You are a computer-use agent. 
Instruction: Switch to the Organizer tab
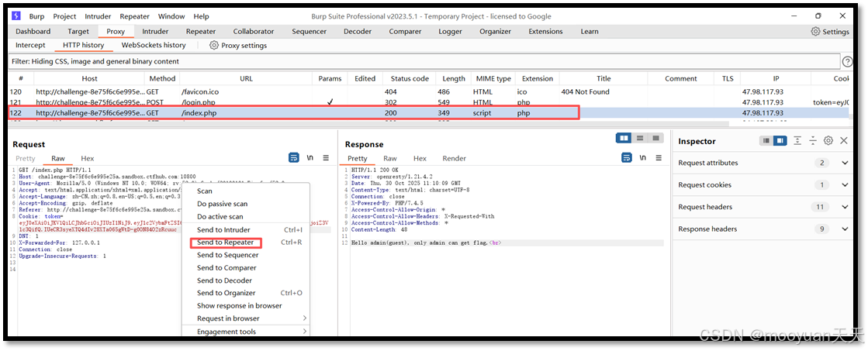click(x=496, y=32)
